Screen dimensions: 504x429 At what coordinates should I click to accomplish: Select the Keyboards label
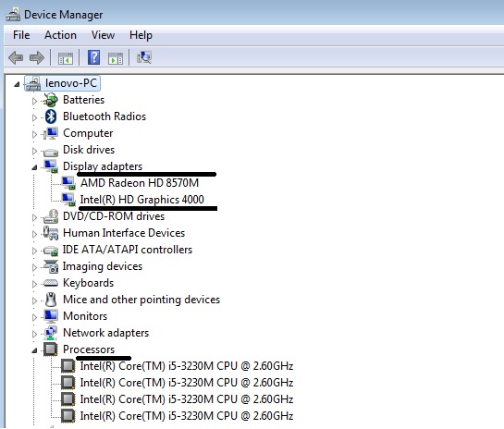89,283
